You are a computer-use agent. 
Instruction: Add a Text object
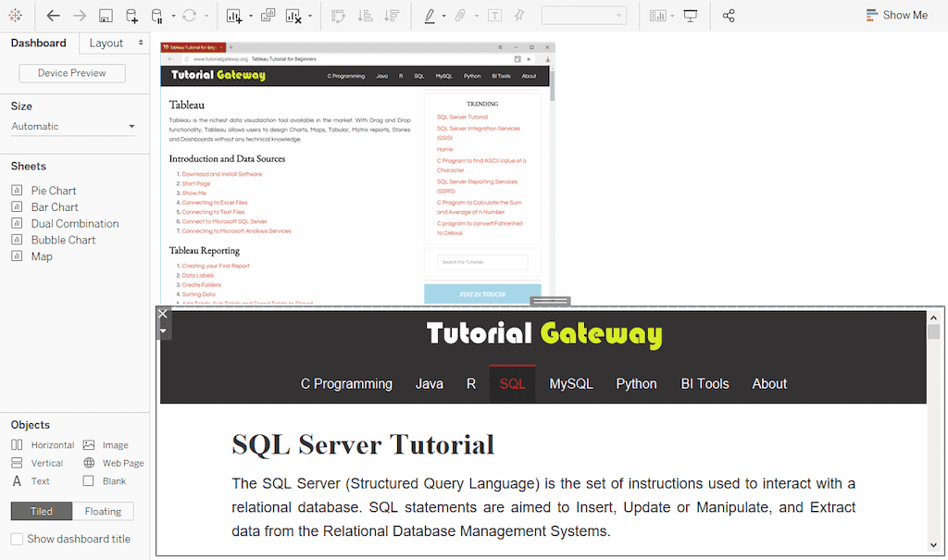point(31,481)
